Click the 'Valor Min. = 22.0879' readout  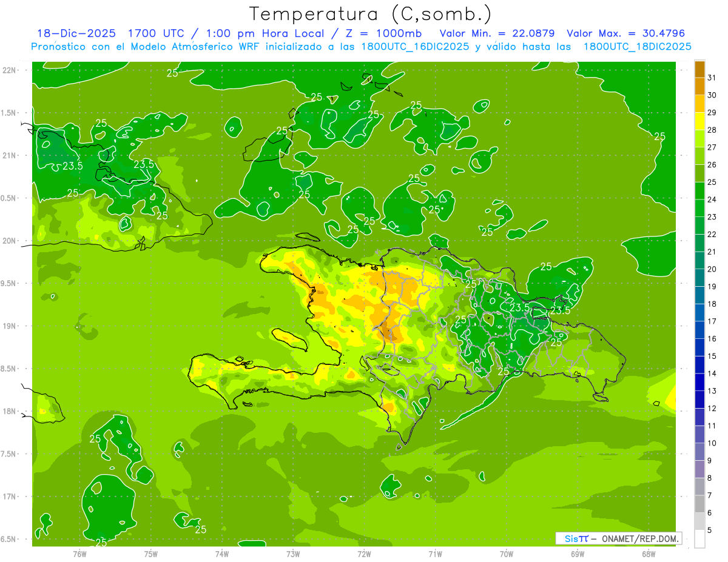[x=497, y=33]
